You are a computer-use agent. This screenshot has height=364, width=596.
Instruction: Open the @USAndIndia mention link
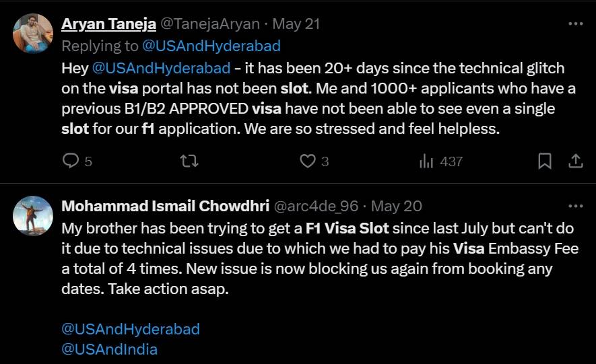point(109,349)
